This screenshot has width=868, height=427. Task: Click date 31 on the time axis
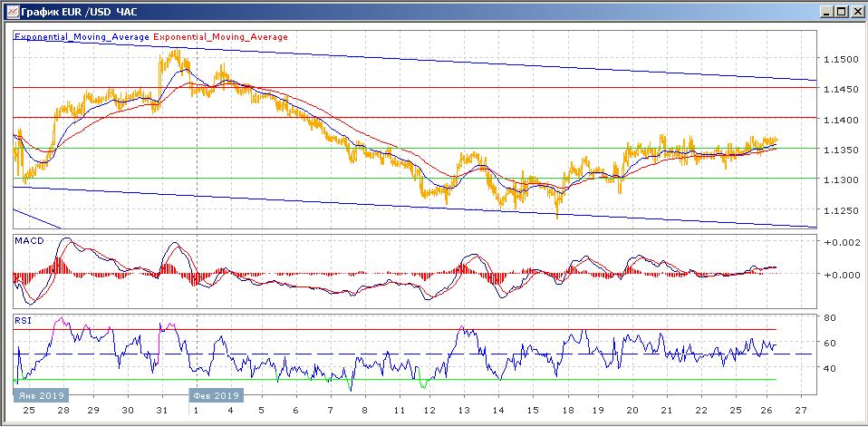pos(160,410)
